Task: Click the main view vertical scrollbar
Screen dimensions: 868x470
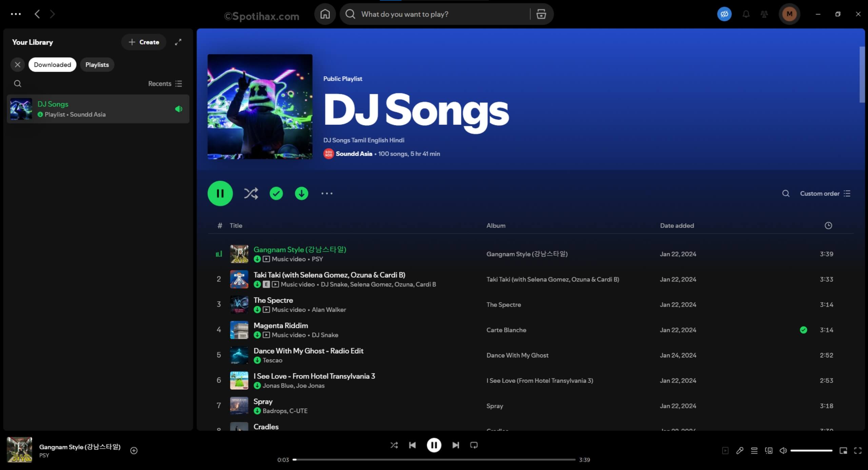Action: click(862, 75)
